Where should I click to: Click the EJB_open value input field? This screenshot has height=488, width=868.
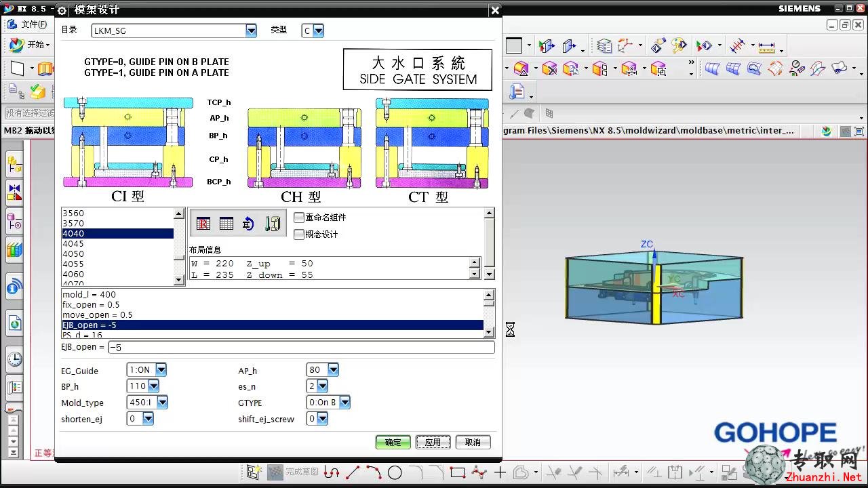click(x=301, y=347)
